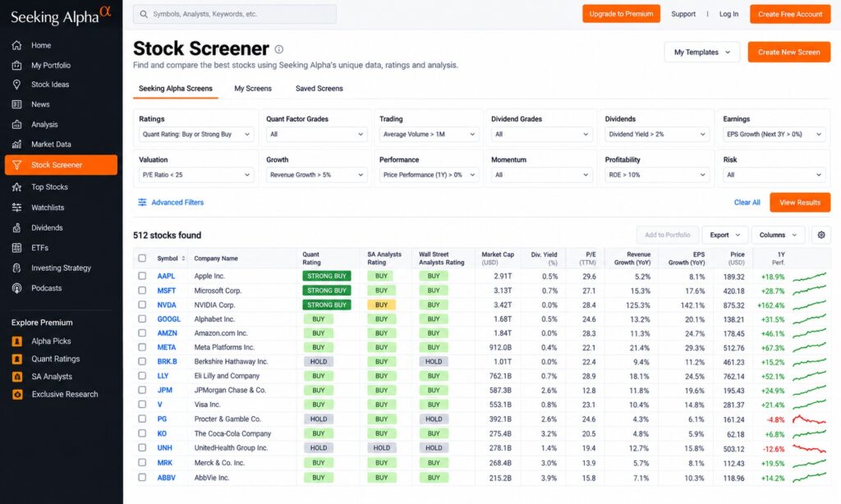841x504 pixels.
Task: Click the search symbols input field
Action: coord(235,15)
